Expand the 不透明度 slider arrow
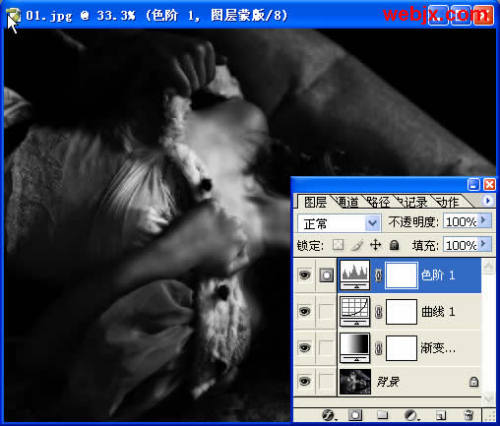This screenshot has width=500, height=426. click(484, 221)
